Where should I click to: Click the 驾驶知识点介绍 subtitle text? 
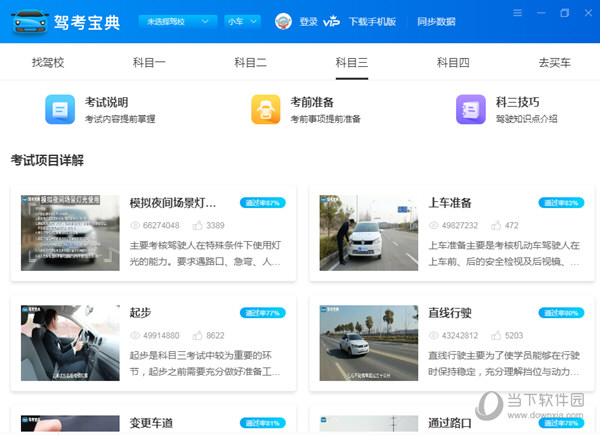[527, 119]
